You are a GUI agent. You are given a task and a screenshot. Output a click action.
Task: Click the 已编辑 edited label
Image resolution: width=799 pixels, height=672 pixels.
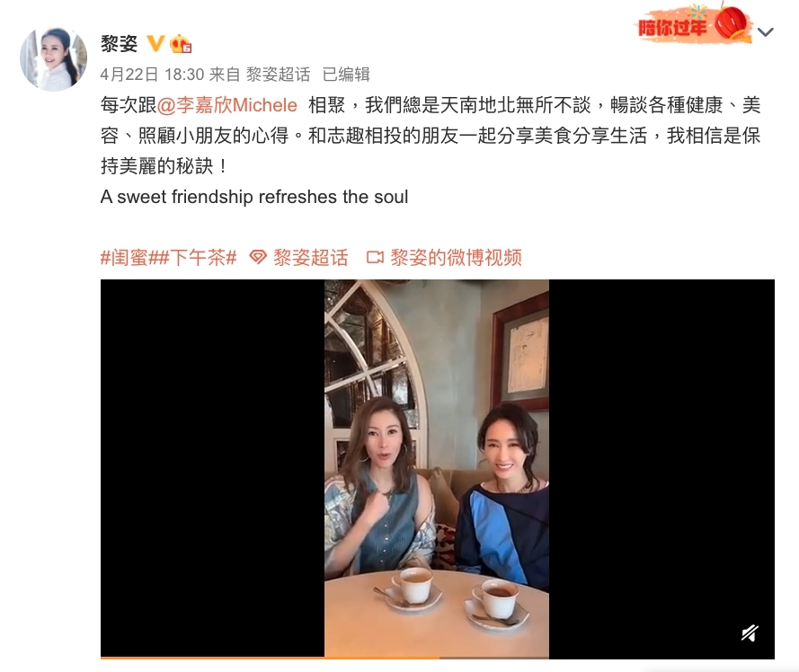pyautogui.click(x=347, y=75)
